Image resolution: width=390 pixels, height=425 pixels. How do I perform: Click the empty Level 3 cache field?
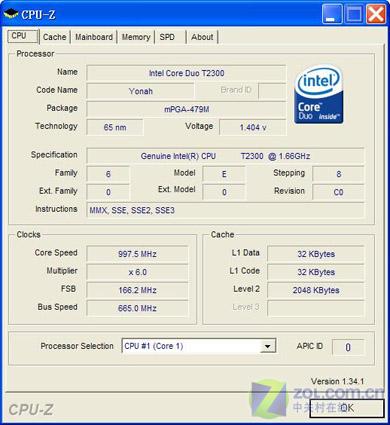(x=316, y=308)
